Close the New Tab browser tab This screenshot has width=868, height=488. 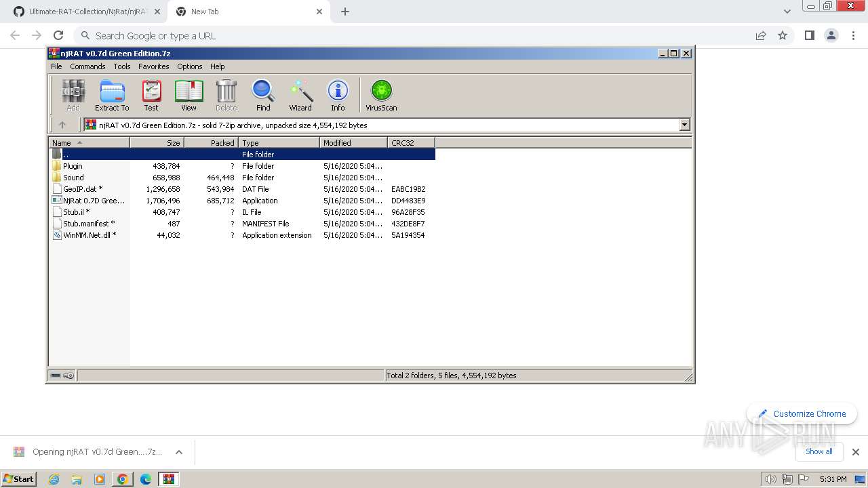319,12
